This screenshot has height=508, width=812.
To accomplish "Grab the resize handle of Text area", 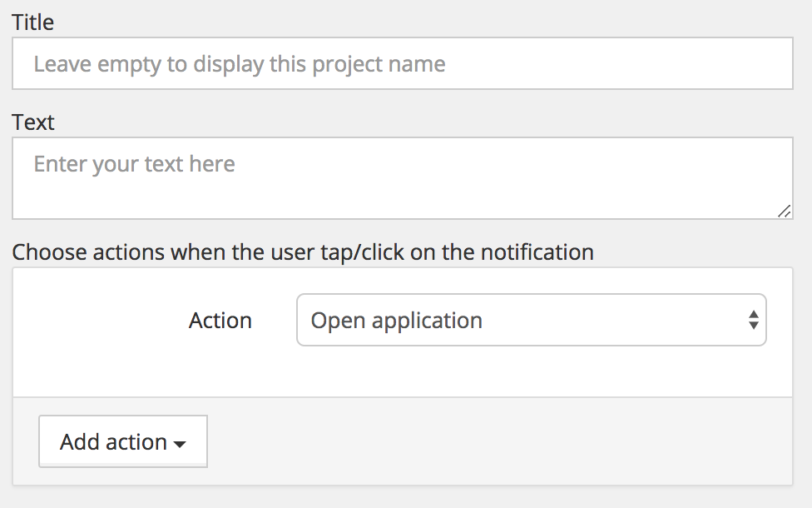I will (784, 211).
